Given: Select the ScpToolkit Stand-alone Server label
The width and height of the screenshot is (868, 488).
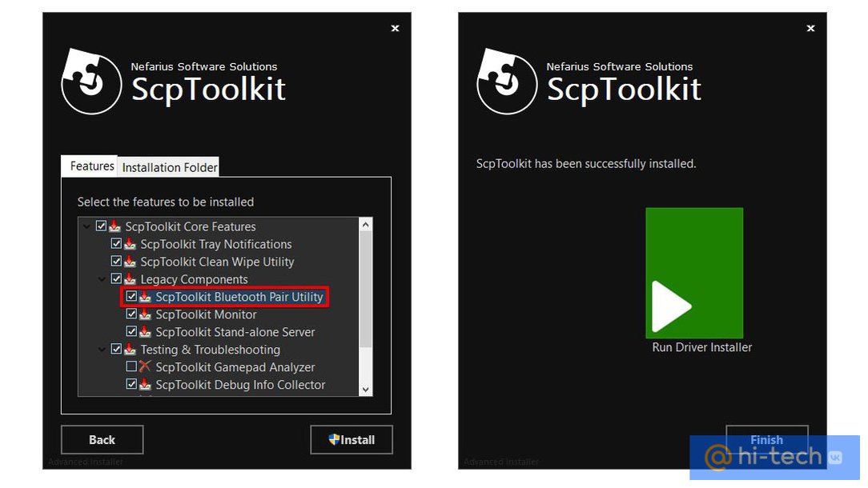Looking at the screenshot, I should pos(235,332).
